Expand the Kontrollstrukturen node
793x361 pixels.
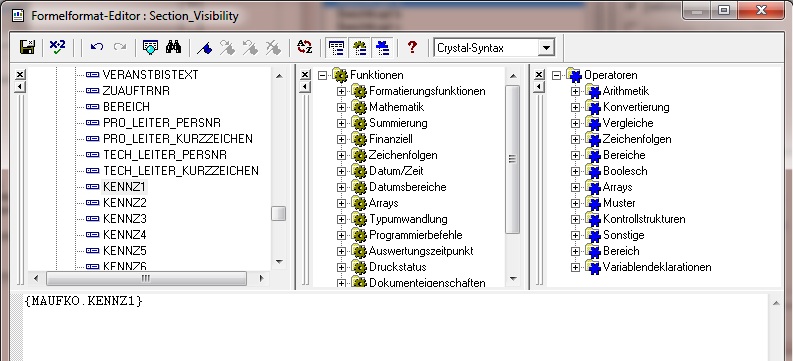tap(575, 219)
